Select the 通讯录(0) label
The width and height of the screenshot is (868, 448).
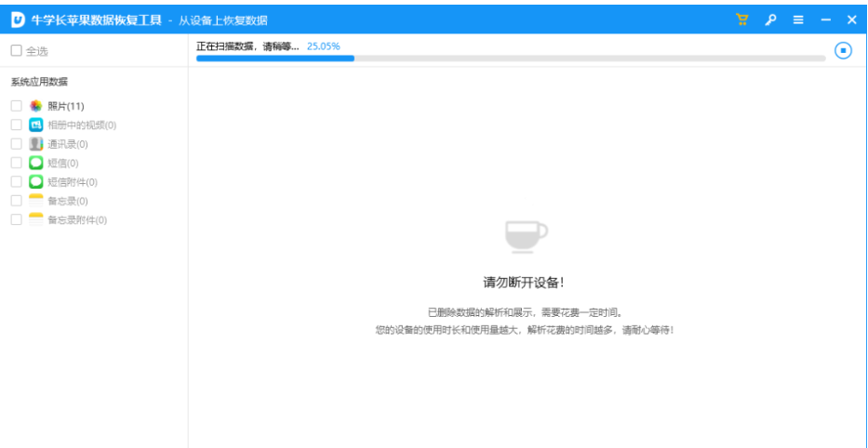click(68, 144)
